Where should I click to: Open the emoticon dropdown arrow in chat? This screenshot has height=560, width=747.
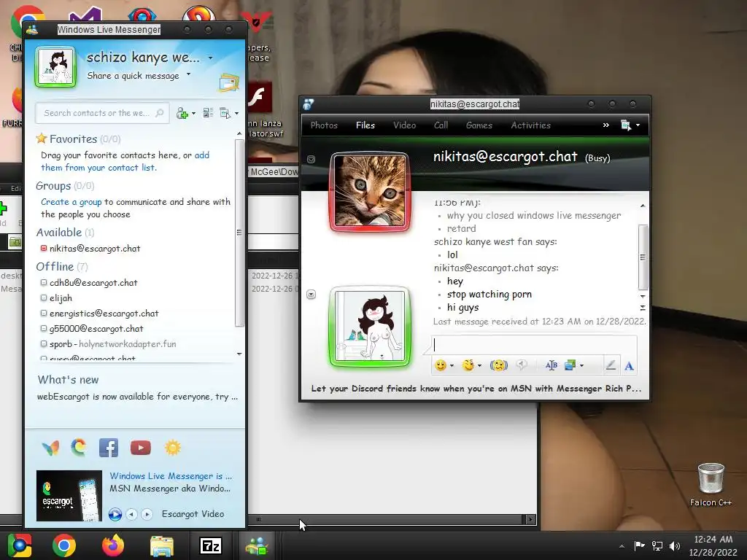click(x=452, y=366)
